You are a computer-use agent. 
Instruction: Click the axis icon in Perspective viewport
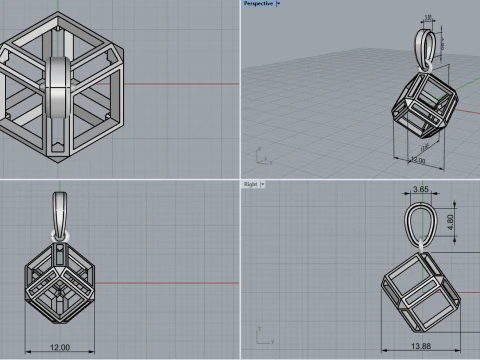(x=264, y=156)
